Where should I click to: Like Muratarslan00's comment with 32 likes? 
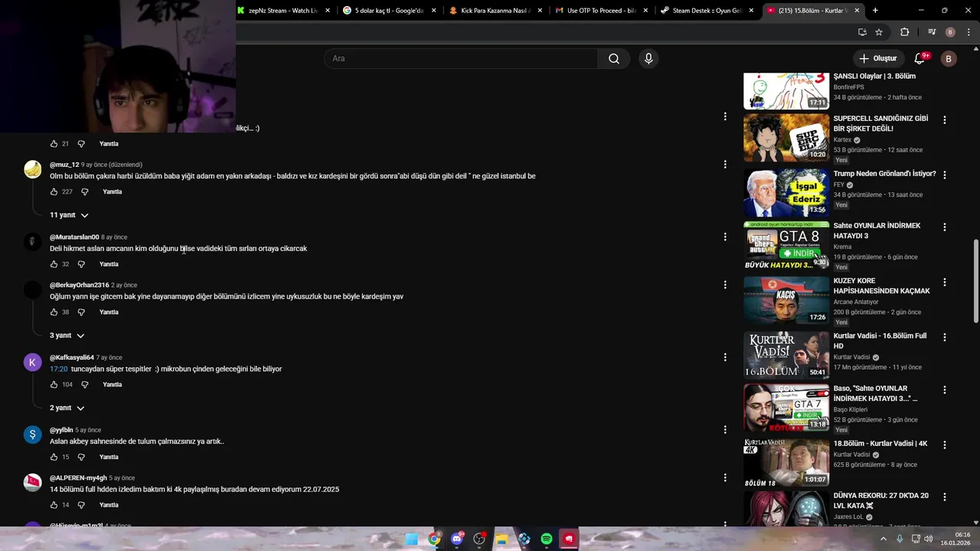point(54,264)
